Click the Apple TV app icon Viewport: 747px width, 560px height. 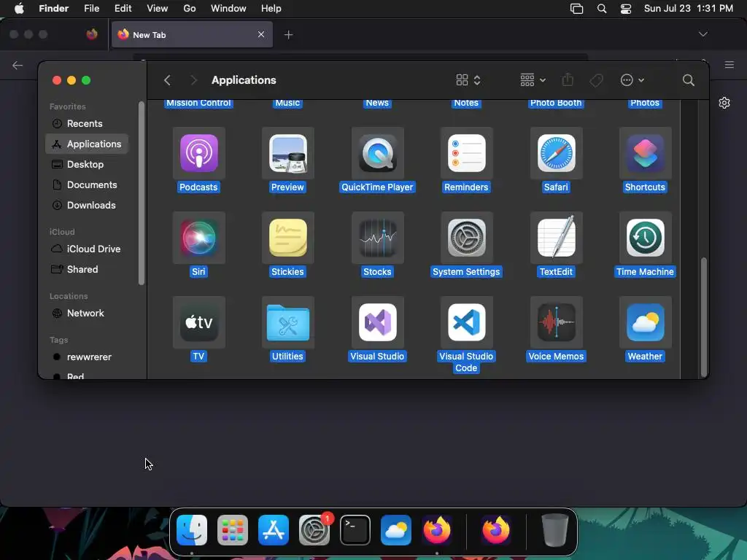(198, 322)
